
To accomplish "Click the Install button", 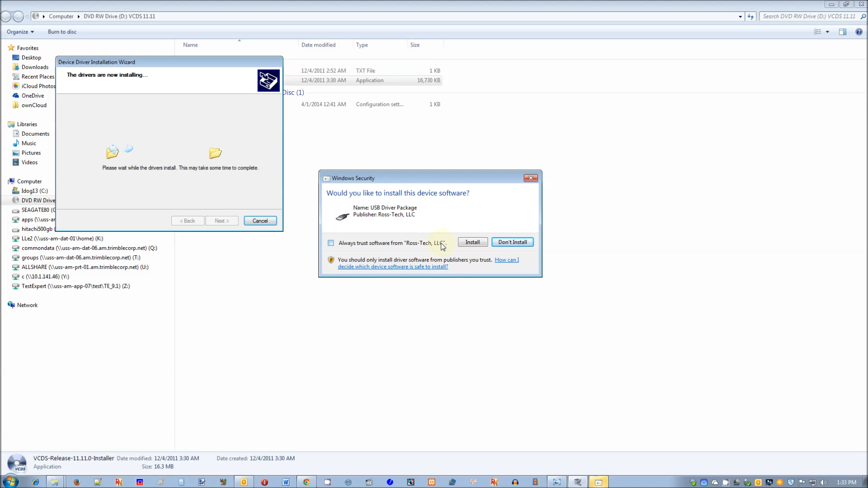I will [472, 242].
